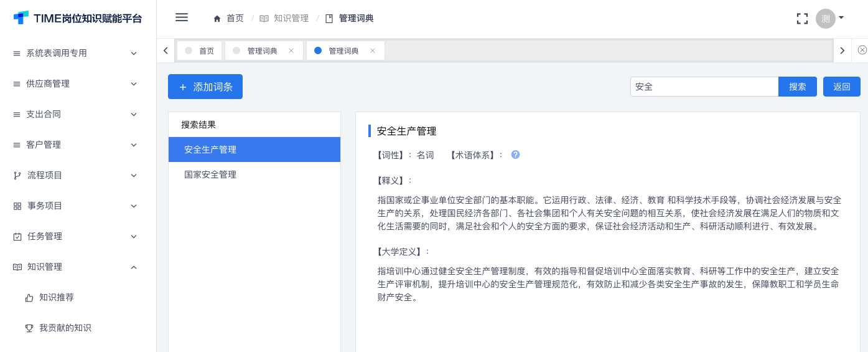Click the home icon in breadcrumb
868x352 pixels.
pyautogui.click(x=217, y=19)
